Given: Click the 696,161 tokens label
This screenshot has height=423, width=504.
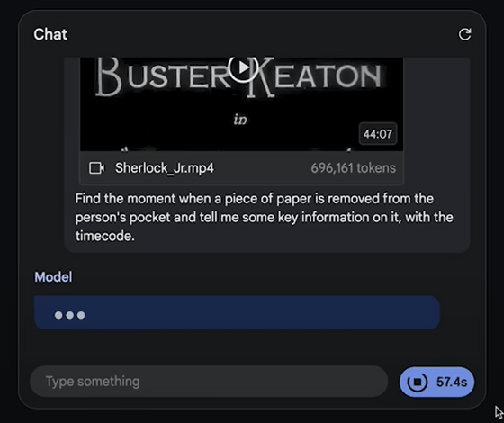Looking at the screenshot, I should (x=353, y=168).
